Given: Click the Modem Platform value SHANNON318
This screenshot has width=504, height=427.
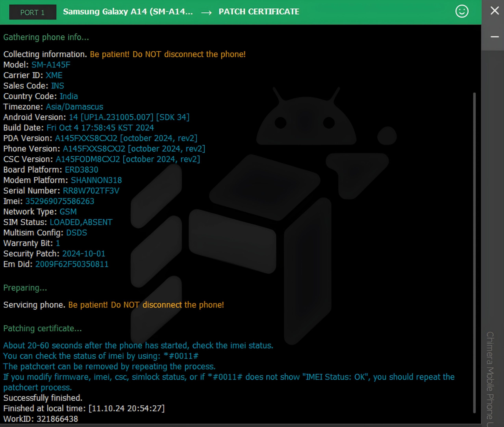Looking at the screenshot, I should (x=96, y=180).
